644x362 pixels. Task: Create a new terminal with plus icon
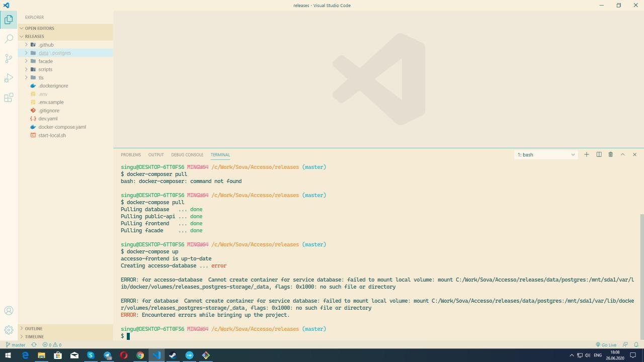587,154
